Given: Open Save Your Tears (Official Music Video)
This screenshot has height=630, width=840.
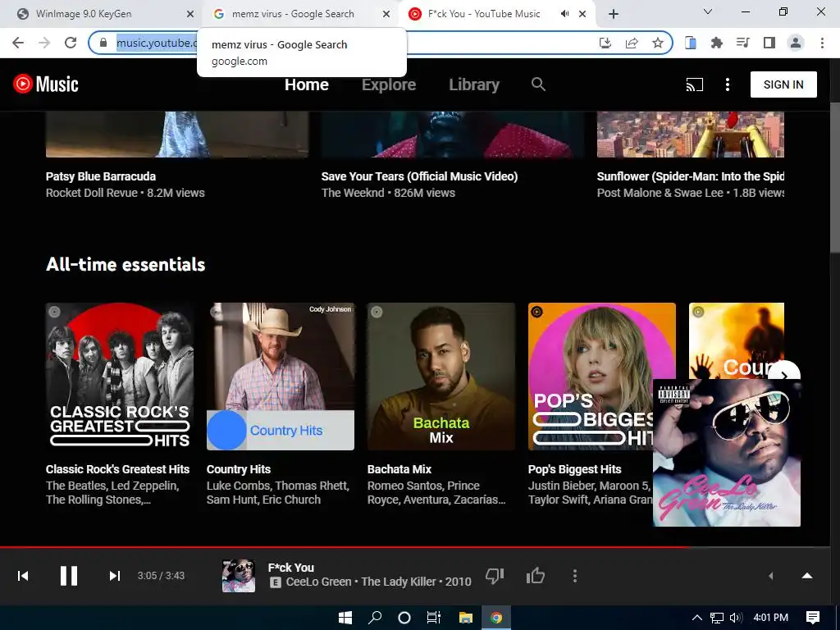Looking at the screenshot, I should 419,176.
